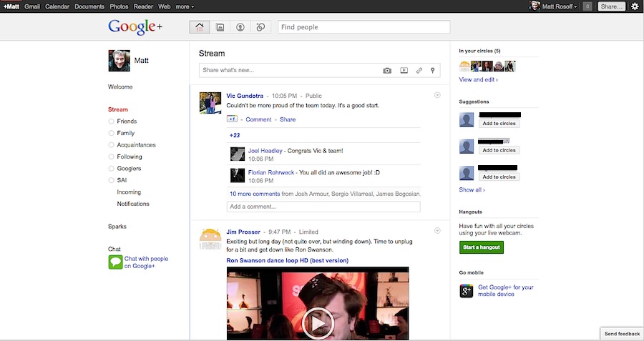Click the Home stream icon in toolbar
The image size is (644, 341).
click(200, 27)
